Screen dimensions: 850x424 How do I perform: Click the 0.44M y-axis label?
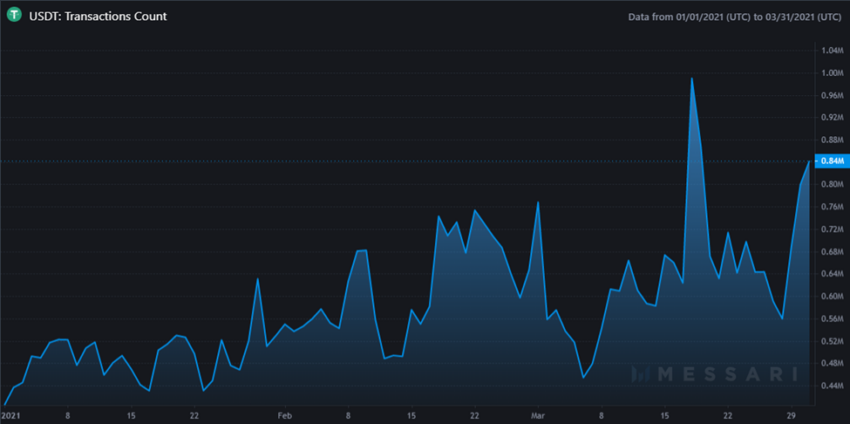[832, 386]
